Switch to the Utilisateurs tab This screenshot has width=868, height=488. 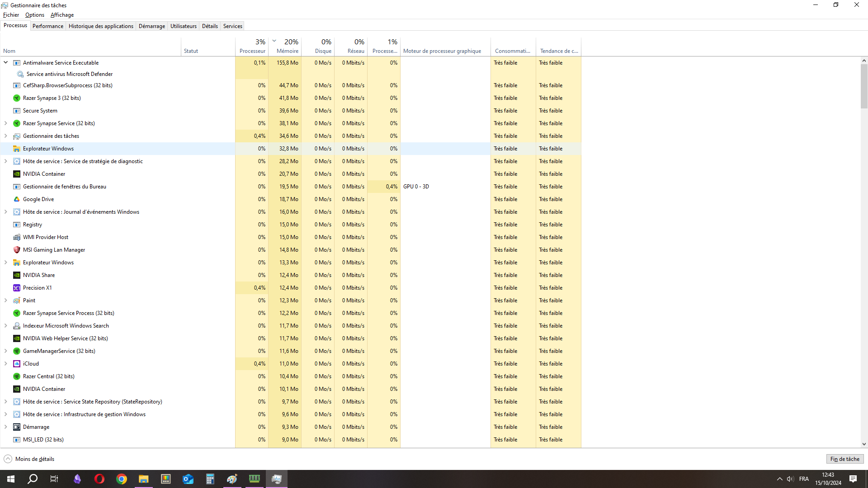click(x=184, y=26)
